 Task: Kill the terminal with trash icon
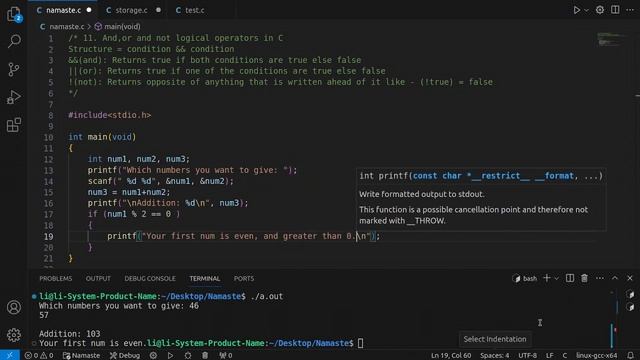click(x=584, y=278)
